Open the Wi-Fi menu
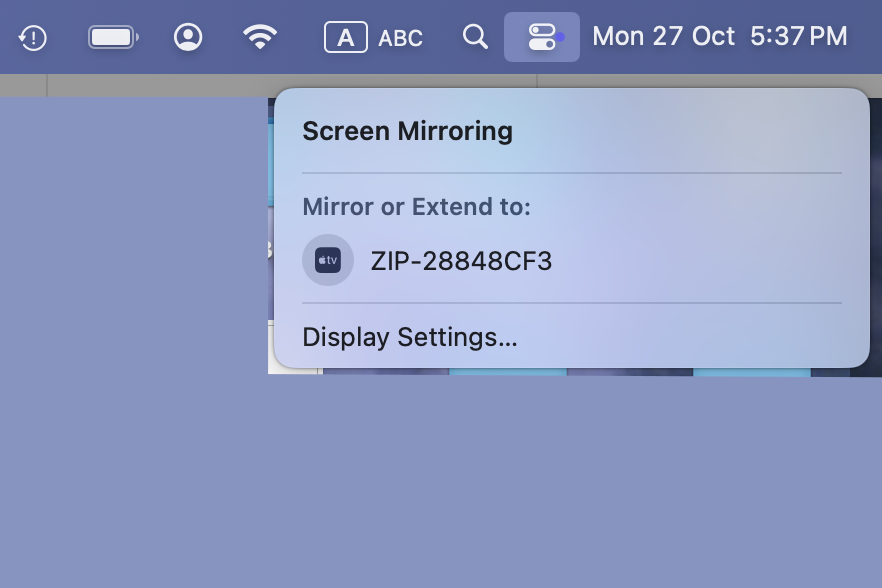 pos(260,37)
